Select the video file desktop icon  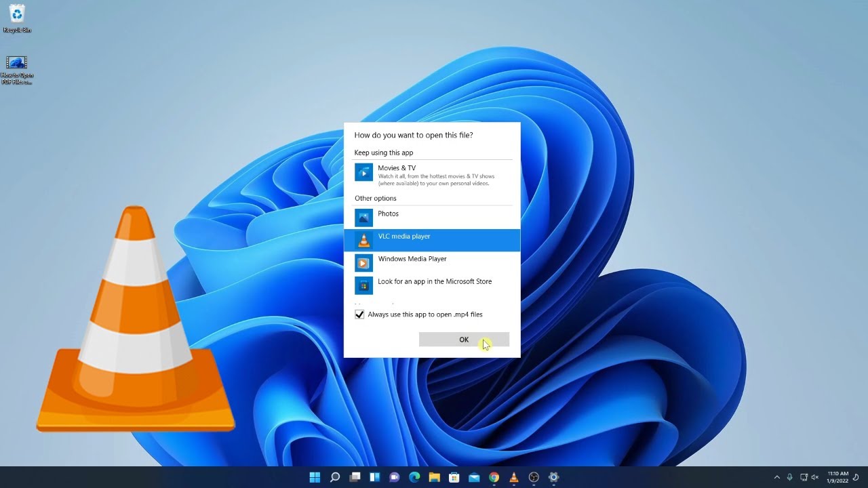pos(17,70)
